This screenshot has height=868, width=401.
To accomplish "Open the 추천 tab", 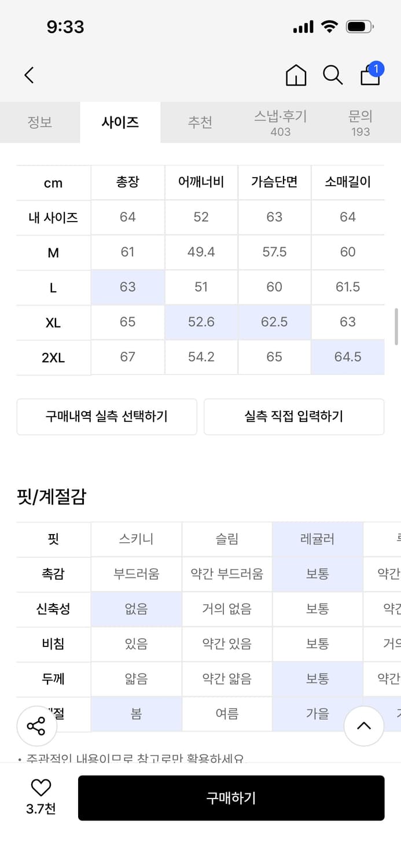I will [x=200, y=122].
